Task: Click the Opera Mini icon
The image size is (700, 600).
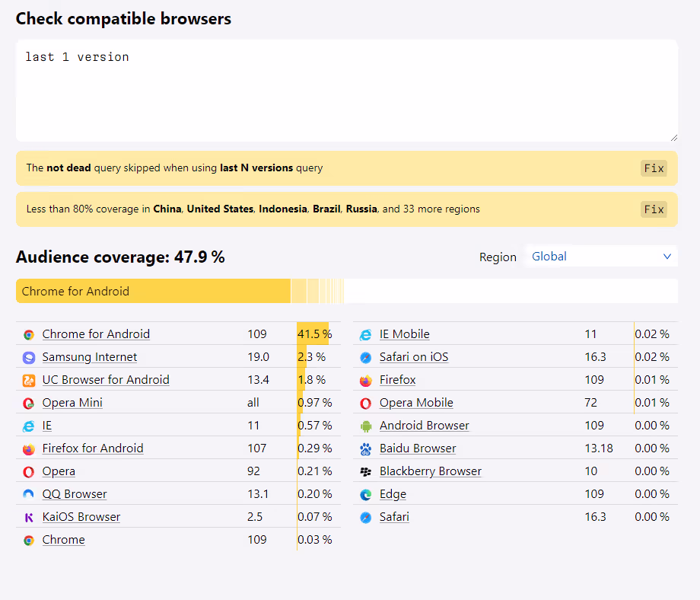Action: [x=29, y=403]
